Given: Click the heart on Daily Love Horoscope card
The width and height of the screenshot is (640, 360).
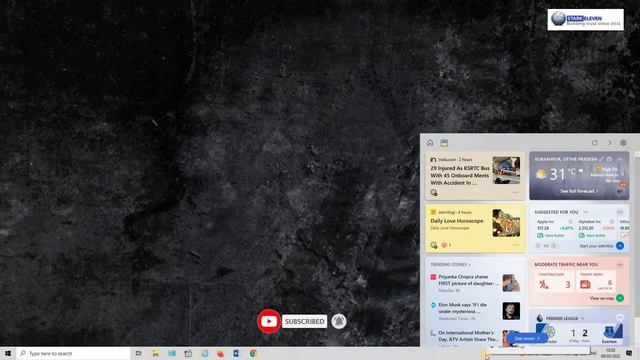Looking at the screenshot, I should pyautogui.click(x=444, y=245).
